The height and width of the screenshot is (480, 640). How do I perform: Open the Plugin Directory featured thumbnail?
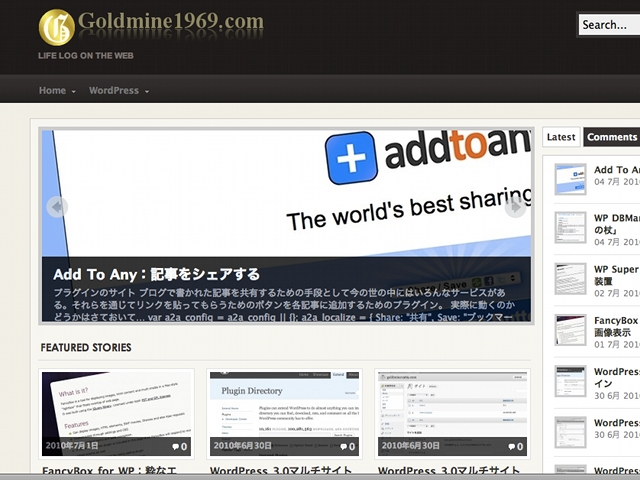[284, 414]
